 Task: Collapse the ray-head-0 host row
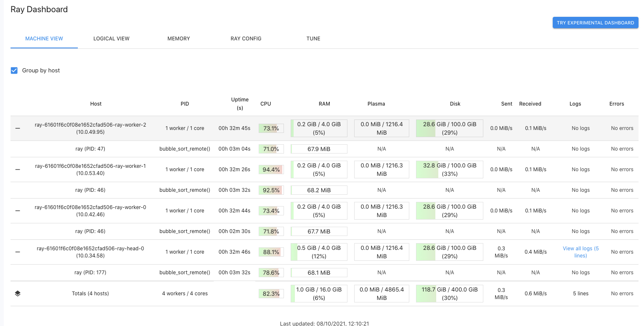tap(17, 252)
